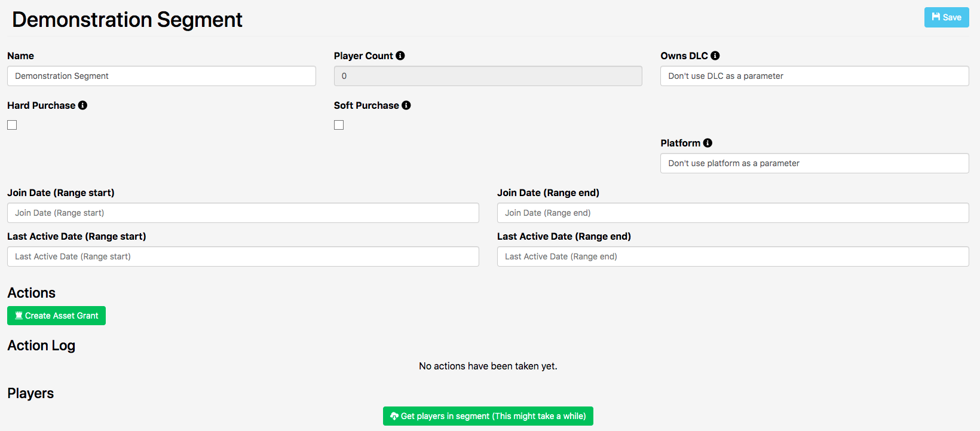980x431 pixels.
Task: Click the Create Asset Grant button
Action: [x=56, y=316]
